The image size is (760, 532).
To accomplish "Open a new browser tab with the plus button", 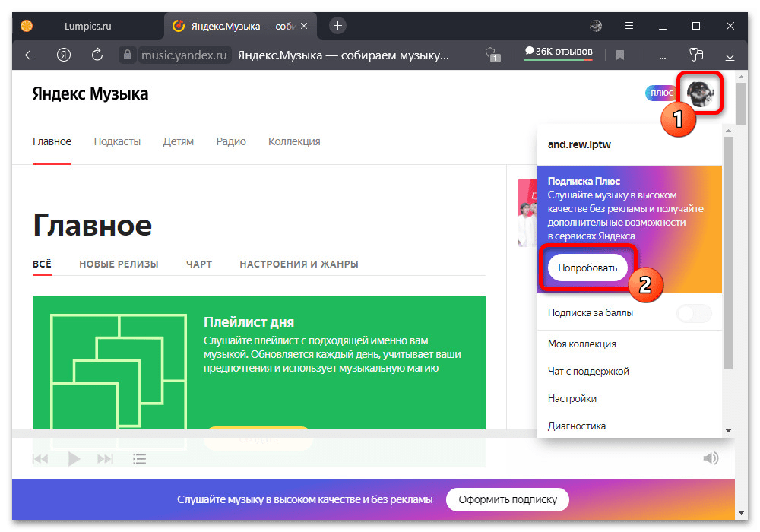I will [338, 25].
